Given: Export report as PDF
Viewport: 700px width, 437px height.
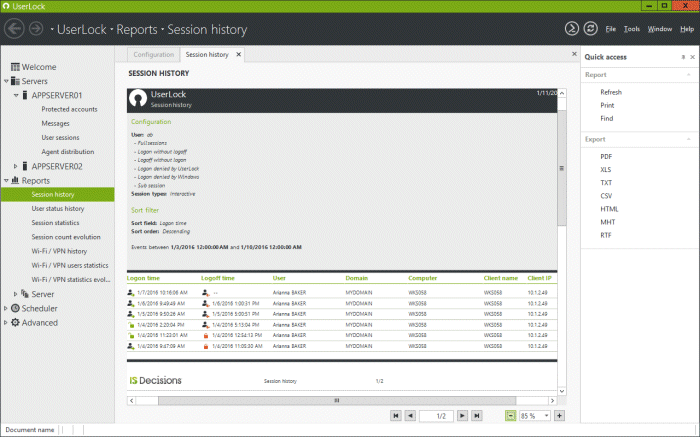Looking at the screenshot, I should coord(606,157).
